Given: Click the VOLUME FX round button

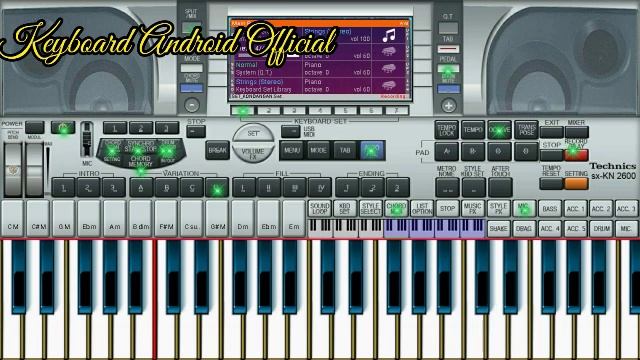Looking at the screenshot, I should click(x=253, y=153).
